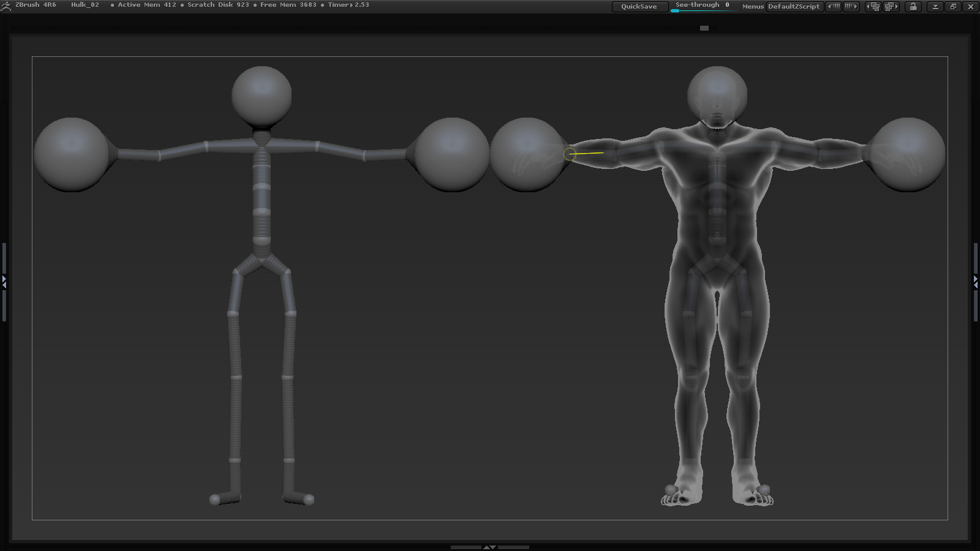980x551 pixels.
Task: Load previous user interface colors
Action: (834, 6)
